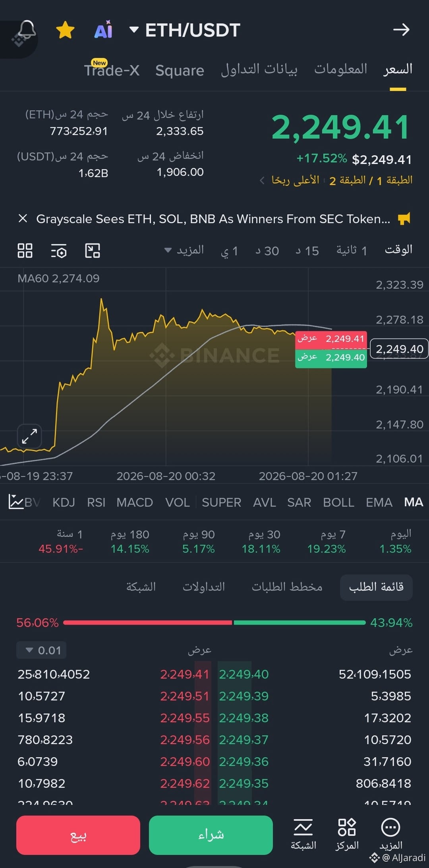Toggle the favorite star for ETH/USDT
Screen dimensions: 429x868
(x=66, y=30)
